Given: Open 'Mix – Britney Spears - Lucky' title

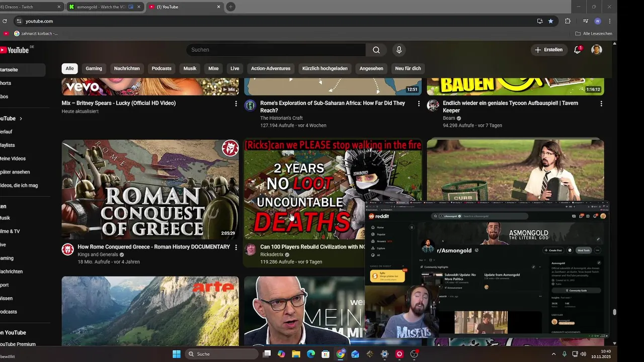Looking at the screenshot, I should (119, 103).
